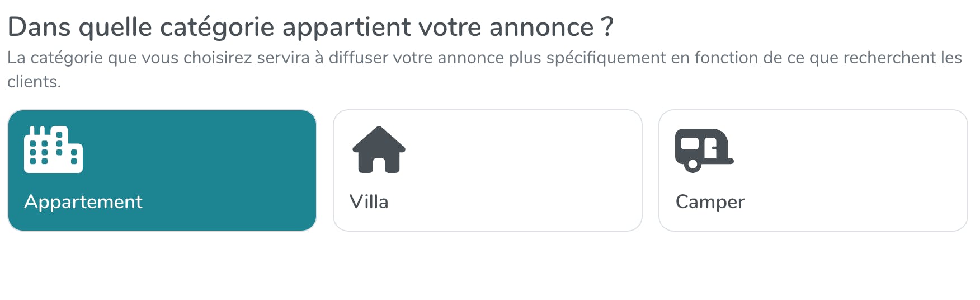Click the description sentence under the heading

484,58
